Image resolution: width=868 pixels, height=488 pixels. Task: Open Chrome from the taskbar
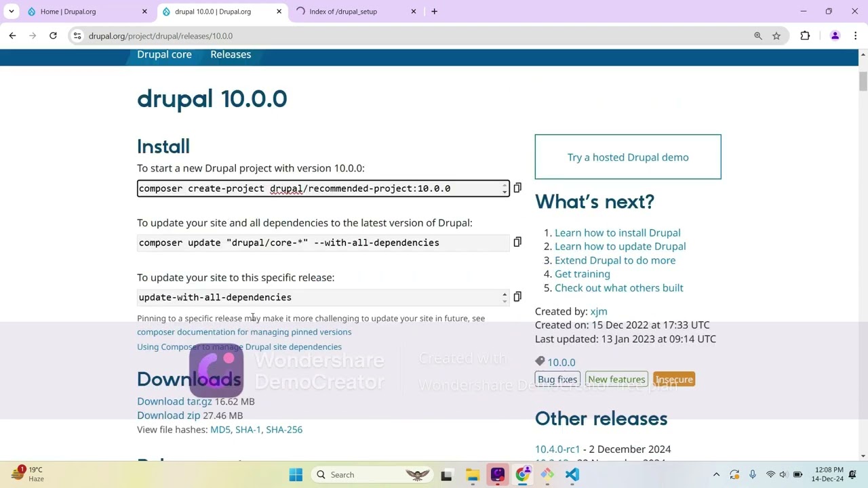[522, 474]
